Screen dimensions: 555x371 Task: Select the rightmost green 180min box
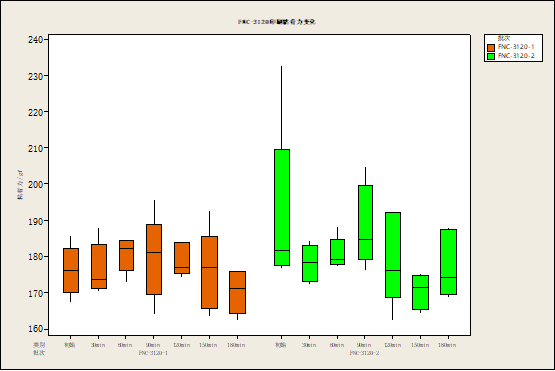tap(448, 262)
